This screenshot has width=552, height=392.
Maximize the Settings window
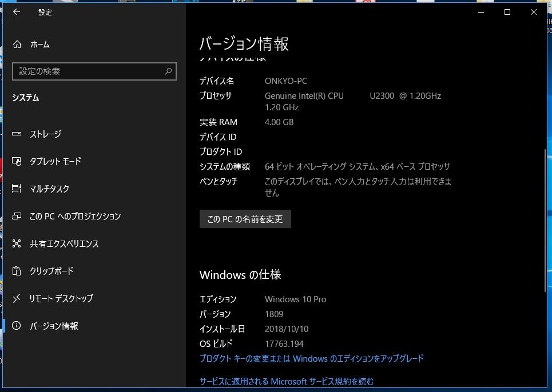pos(507,12)
